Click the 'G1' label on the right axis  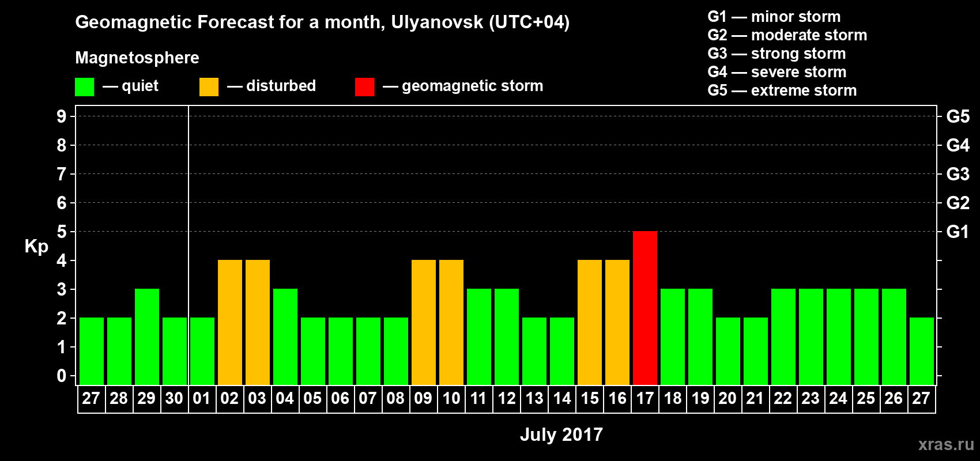click(x=958, y=232)
